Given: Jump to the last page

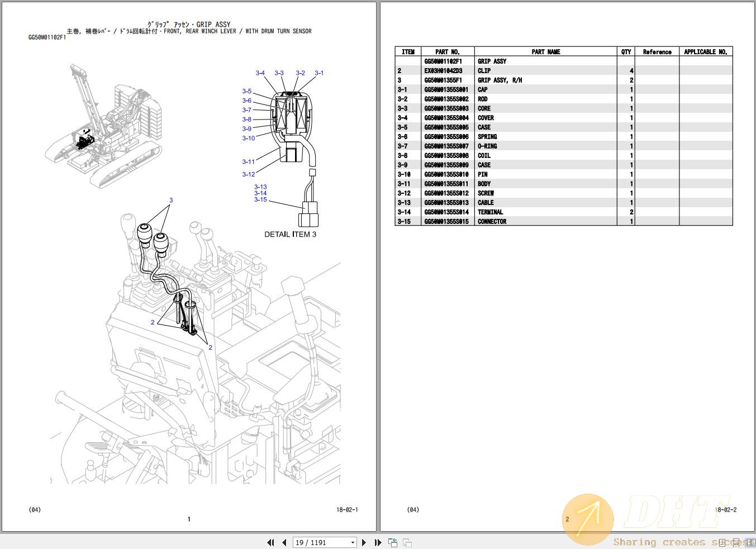Looking at the screenshot, I should (x=378, y=542).
